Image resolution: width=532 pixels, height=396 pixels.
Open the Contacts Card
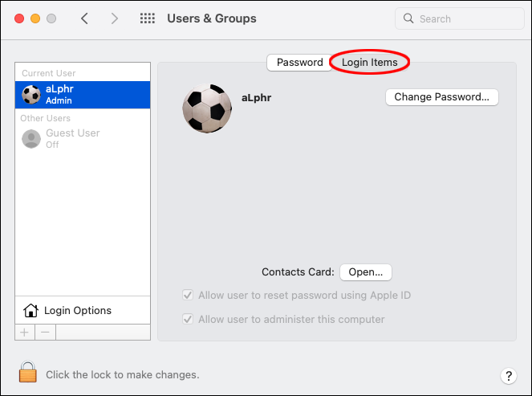(365, 272)
